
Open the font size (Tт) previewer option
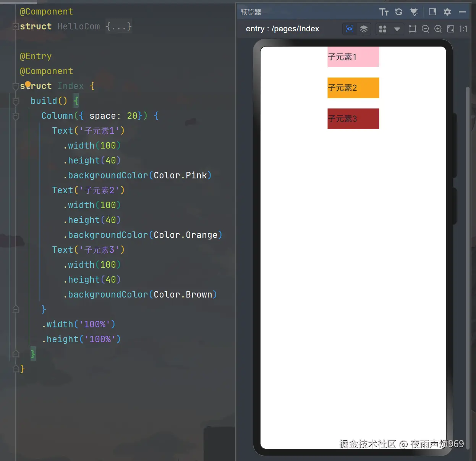(384, 12)
